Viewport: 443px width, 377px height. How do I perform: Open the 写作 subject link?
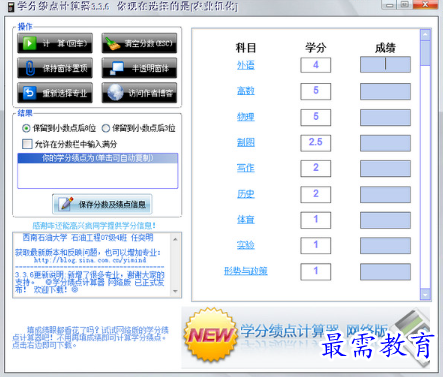pos(246,168)
